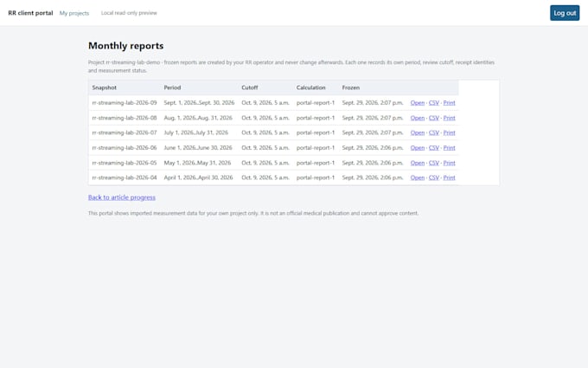The width and height of the screenshot is (588, 368).
Task: Click period July 1, 2026..July 31, 2026
Action: [195, 132]
